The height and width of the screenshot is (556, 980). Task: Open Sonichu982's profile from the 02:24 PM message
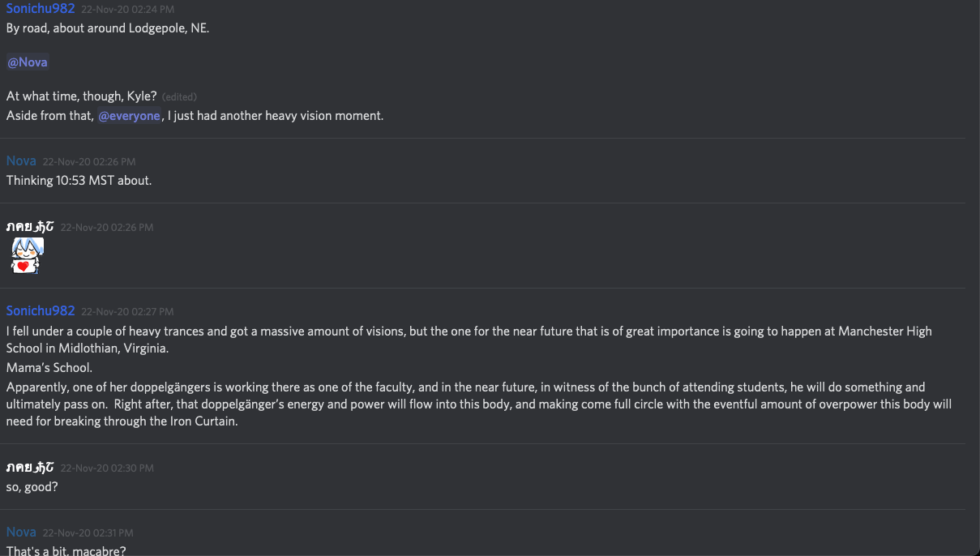[41, 9]
